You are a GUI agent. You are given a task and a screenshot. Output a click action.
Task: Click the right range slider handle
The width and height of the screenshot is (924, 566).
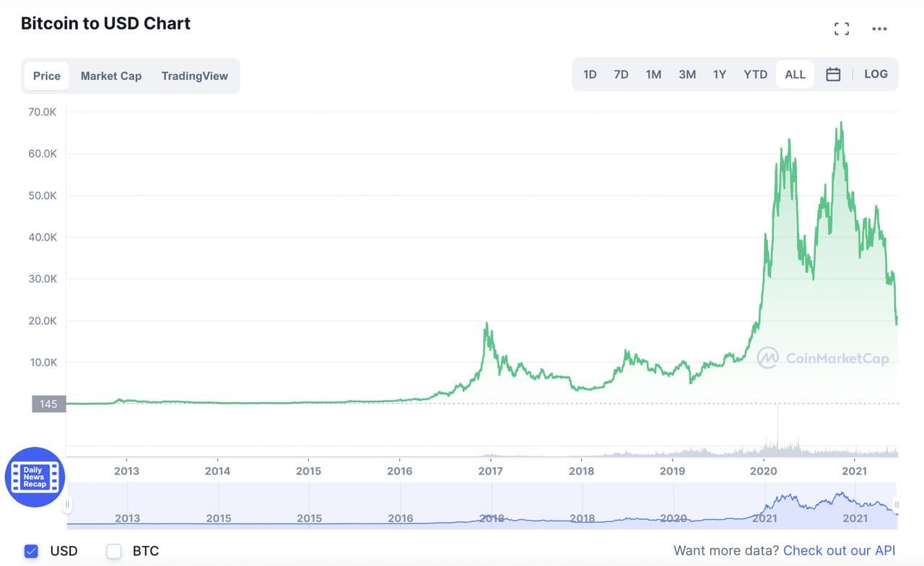tap(897, 505)
